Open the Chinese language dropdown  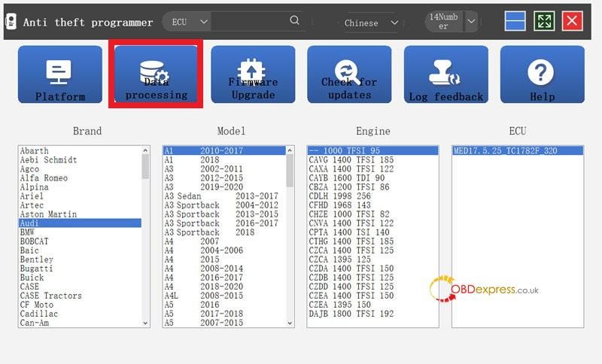coord(371,23)
